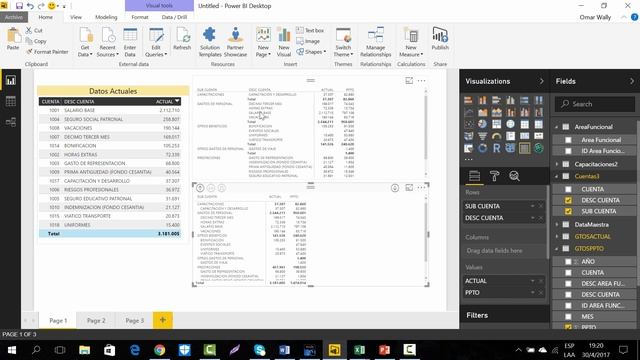Check the AÑO field

pyautogui.click(x=568, y=262)
